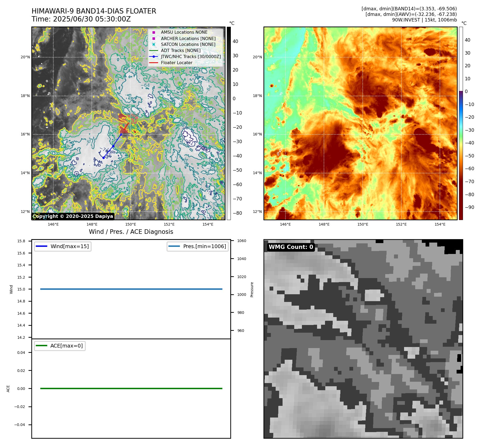Viewport: 481px width, 448px height.
Task: Click the 148°E longitude label under right map
Action: coord(324,224)
